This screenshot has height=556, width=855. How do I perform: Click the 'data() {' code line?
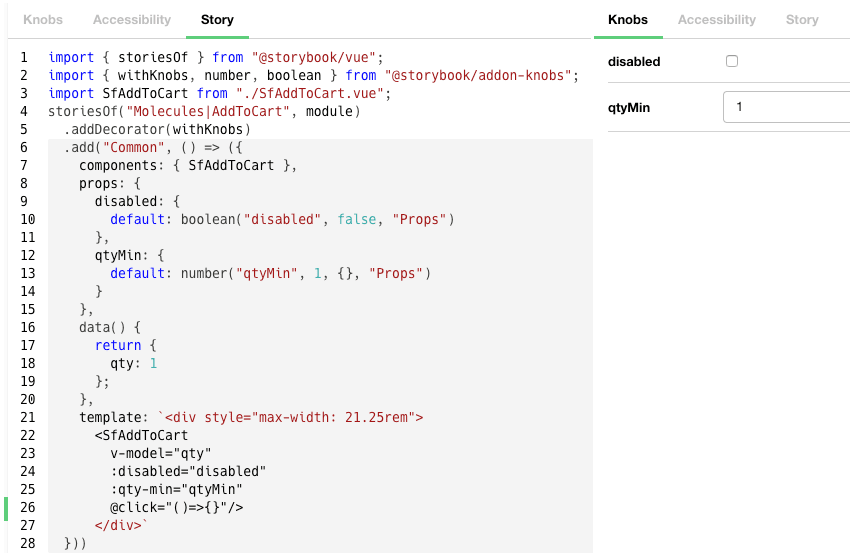(x=110, y=327)
